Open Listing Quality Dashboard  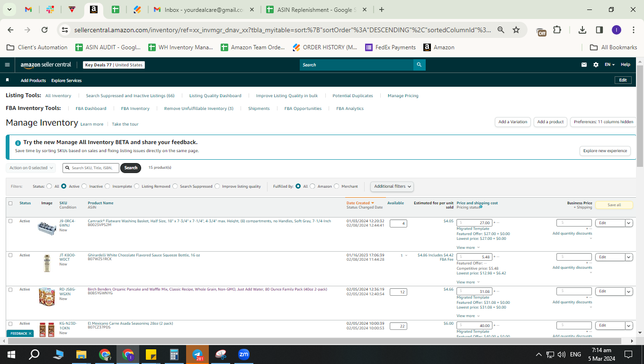[x=215, y=96]
